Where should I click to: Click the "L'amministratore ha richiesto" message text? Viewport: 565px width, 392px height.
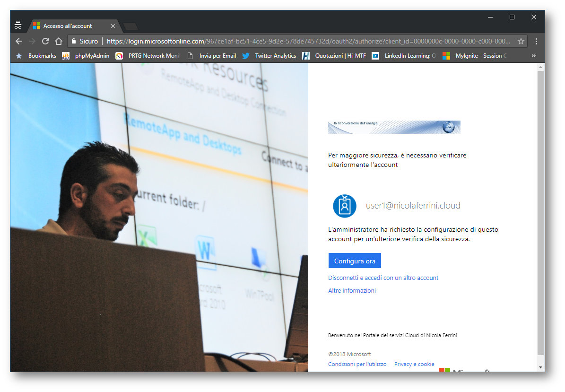[413, 234]
